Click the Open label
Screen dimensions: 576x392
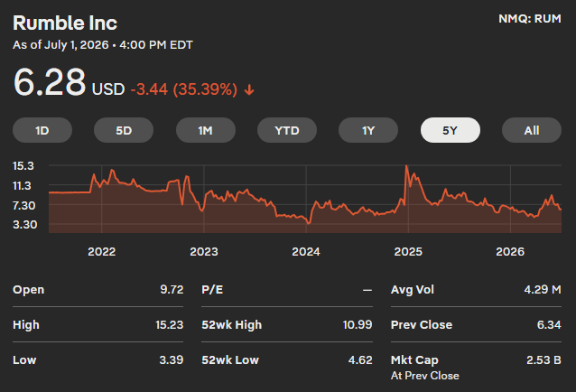pos(28,290)
